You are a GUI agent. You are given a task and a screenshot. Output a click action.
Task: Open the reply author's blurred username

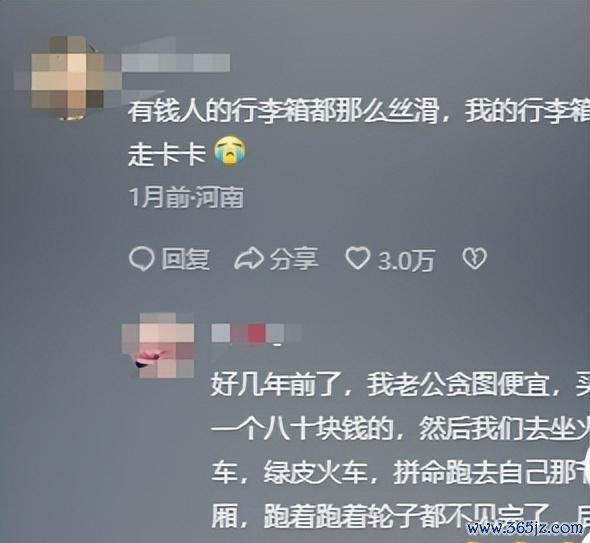tap(257, 334)
